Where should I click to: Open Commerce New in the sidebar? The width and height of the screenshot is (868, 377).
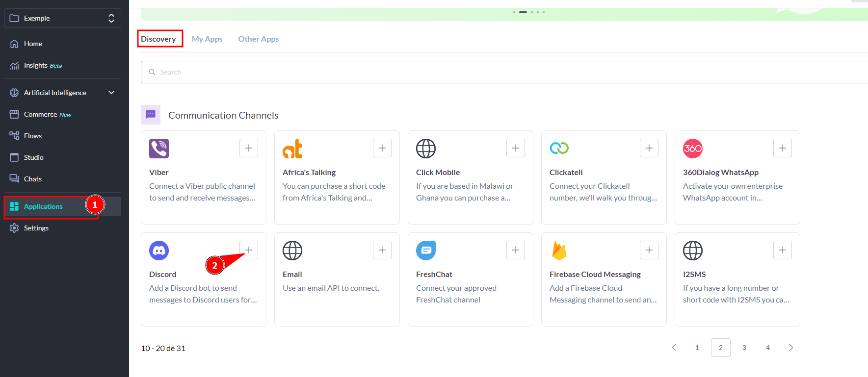point(63,114)
